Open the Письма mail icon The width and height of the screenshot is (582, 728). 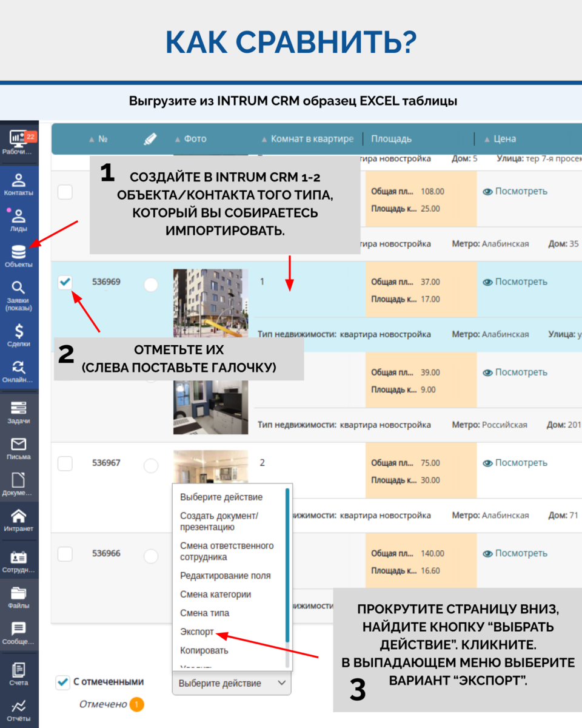pyautogui.click(x=18, y=443)
